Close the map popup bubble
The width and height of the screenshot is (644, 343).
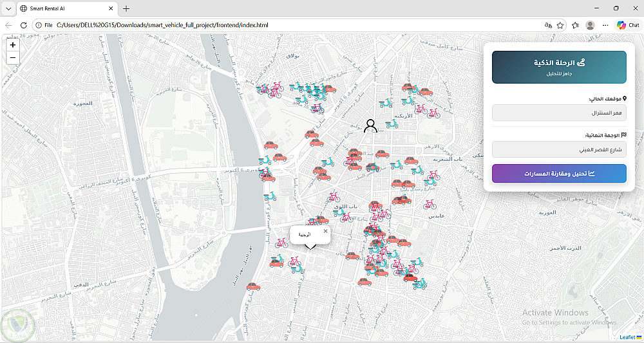325,232
